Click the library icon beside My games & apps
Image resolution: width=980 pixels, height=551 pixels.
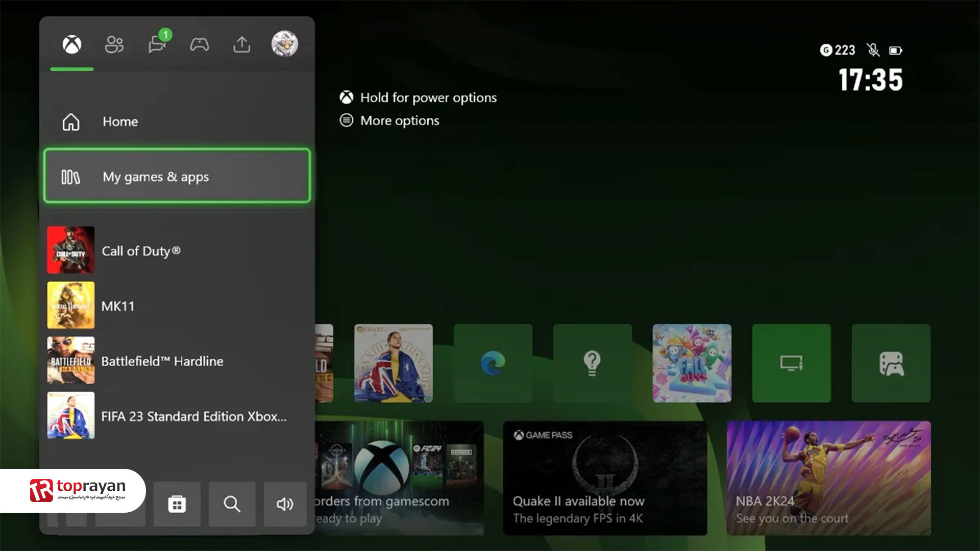[x=70, y=177]
